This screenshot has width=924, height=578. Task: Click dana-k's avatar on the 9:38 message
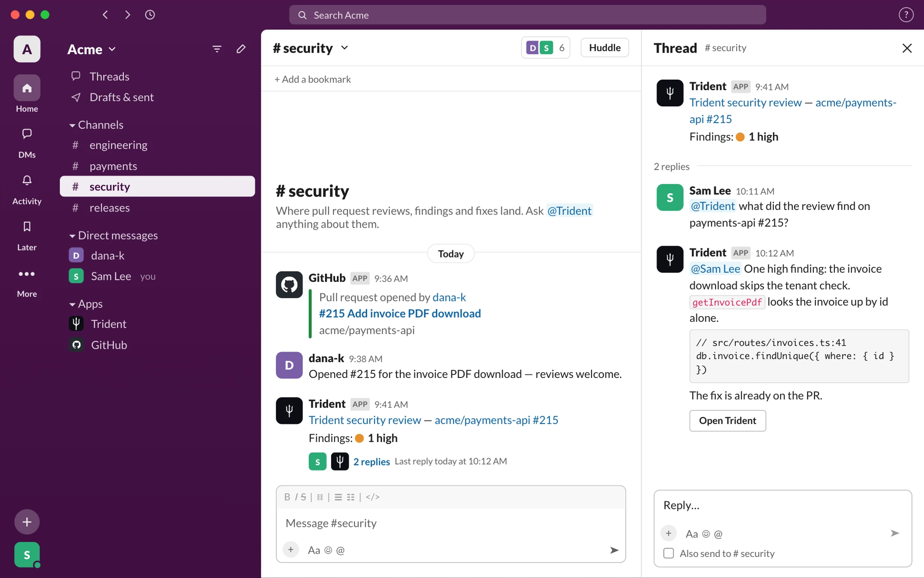click(289, 365)
